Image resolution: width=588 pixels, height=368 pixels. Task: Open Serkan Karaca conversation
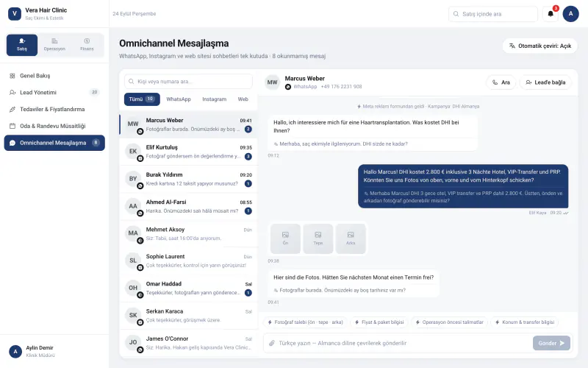click(x=188, y=316)
